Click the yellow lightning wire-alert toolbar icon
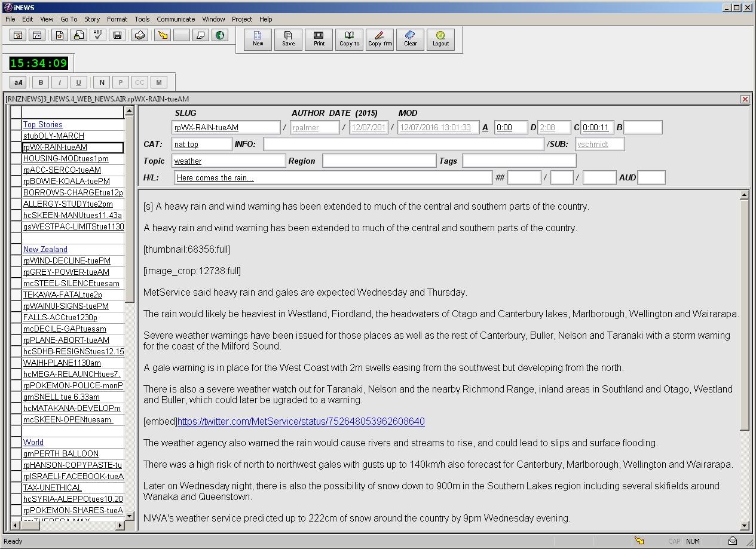This screenshot has width=756, height=549. click(x=161, y=35)
